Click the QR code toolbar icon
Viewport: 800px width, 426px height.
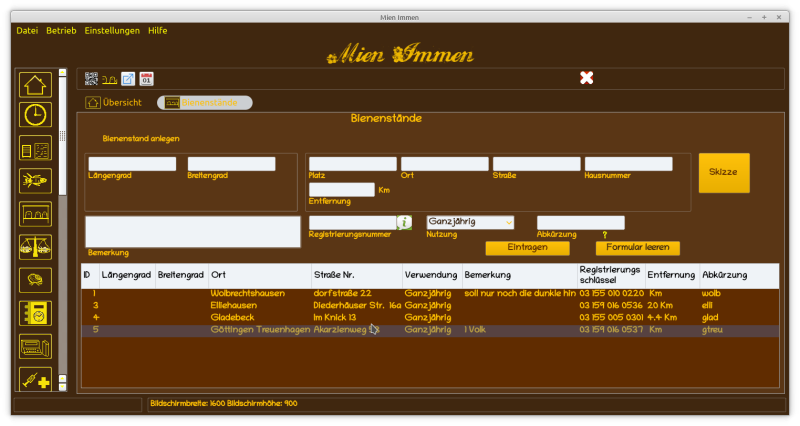[91, 78]
